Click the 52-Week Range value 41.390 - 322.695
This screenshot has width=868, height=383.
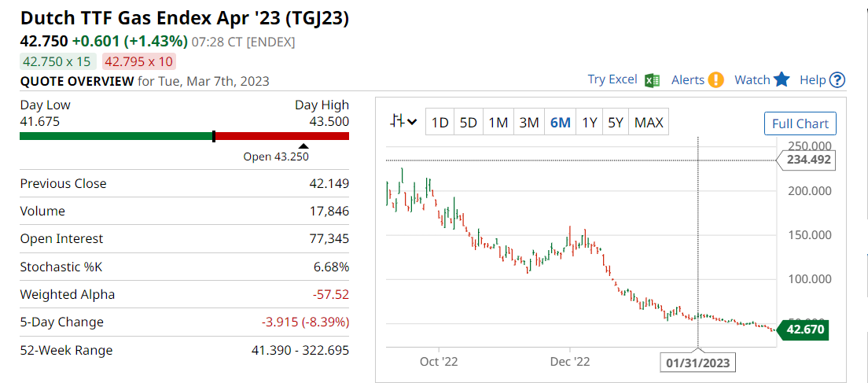coord(300,350)
